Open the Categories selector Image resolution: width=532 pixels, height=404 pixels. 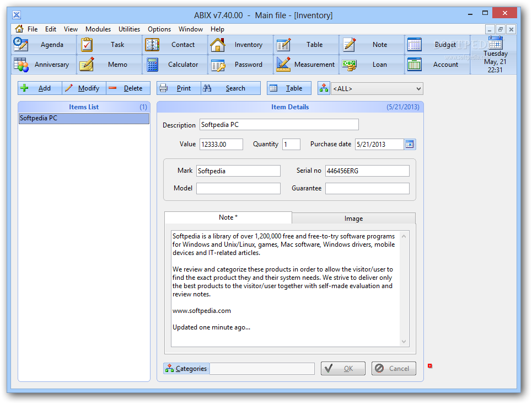[x=186, y=369]
